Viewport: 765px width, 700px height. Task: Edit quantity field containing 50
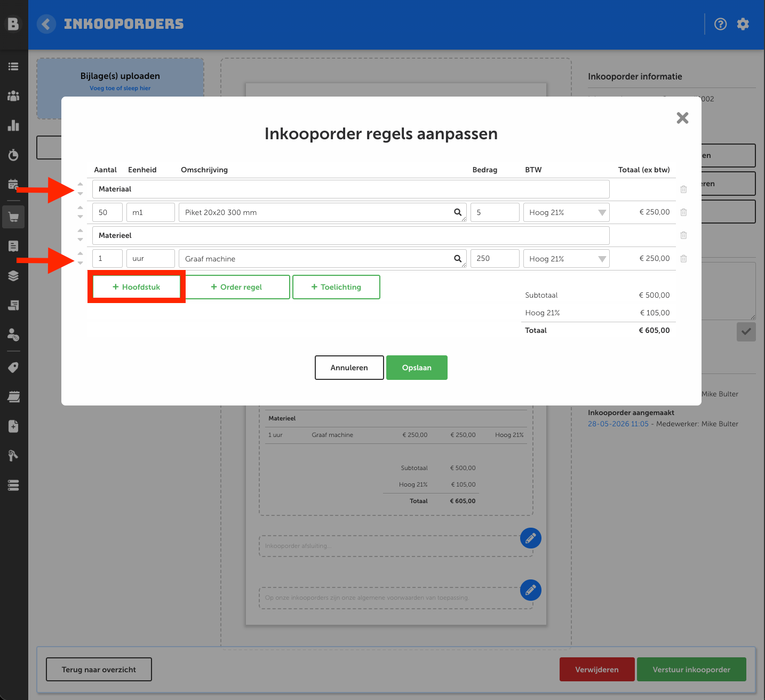coord(107,212)
